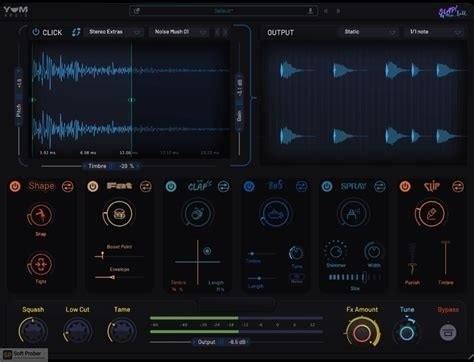
Task: Go to the next preset arrow
Action: coord(338,11)
